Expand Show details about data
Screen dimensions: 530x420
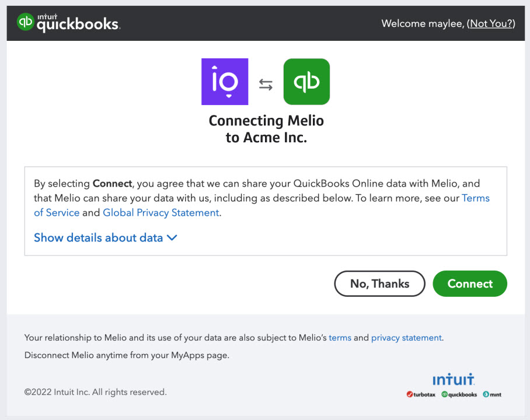click(x=98, y=237)
